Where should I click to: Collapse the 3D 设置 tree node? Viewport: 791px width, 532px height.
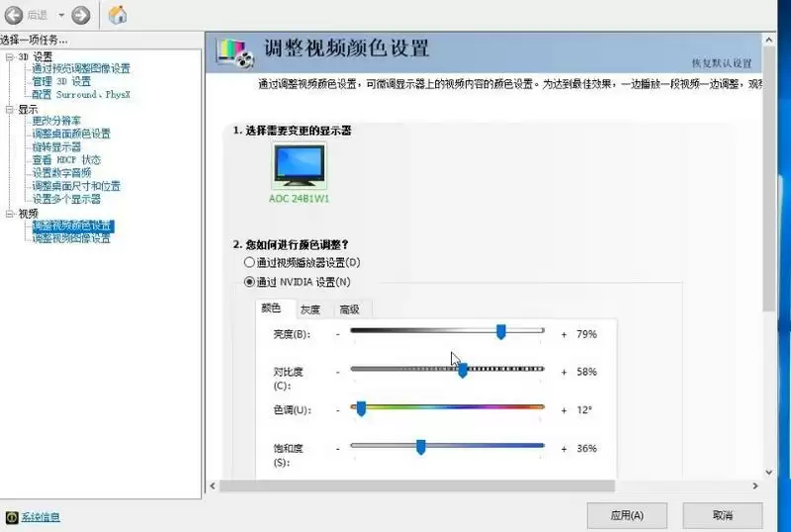(x=9, y=57)
